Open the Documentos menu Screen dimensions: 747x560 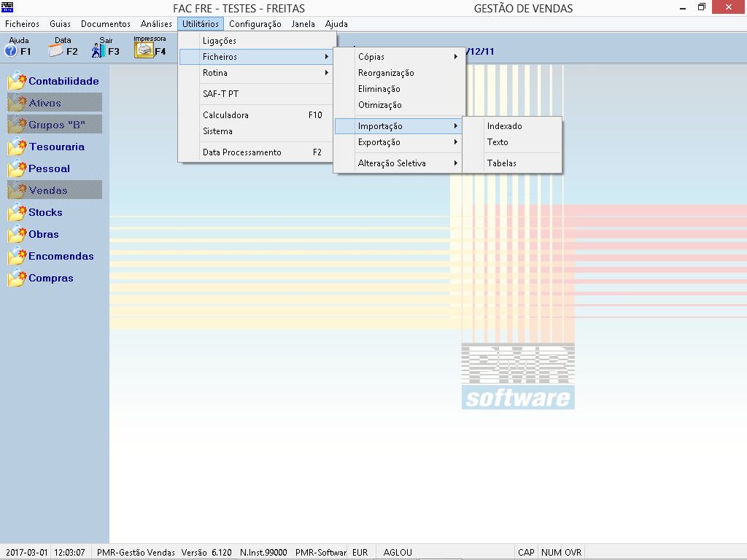click(105, 24)
